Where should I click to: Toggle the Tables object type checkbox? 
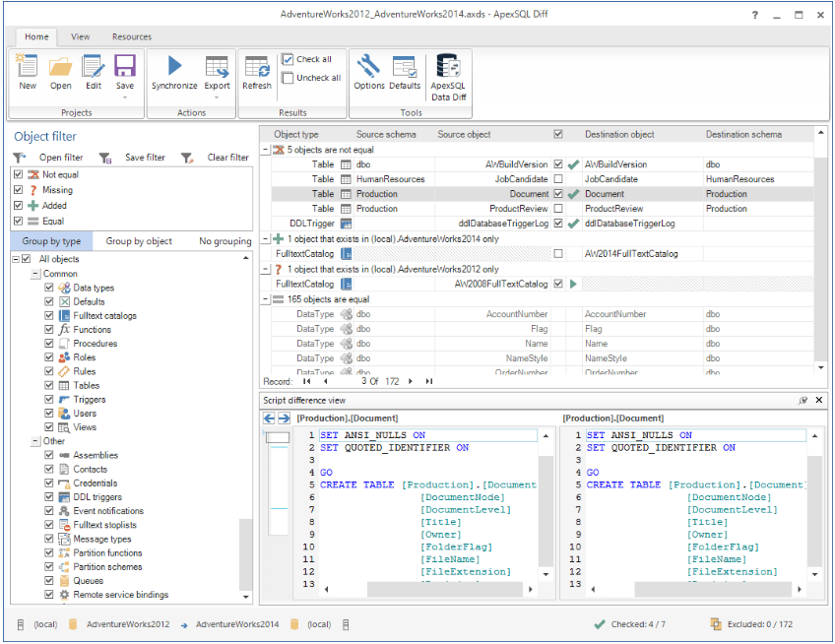49,385
